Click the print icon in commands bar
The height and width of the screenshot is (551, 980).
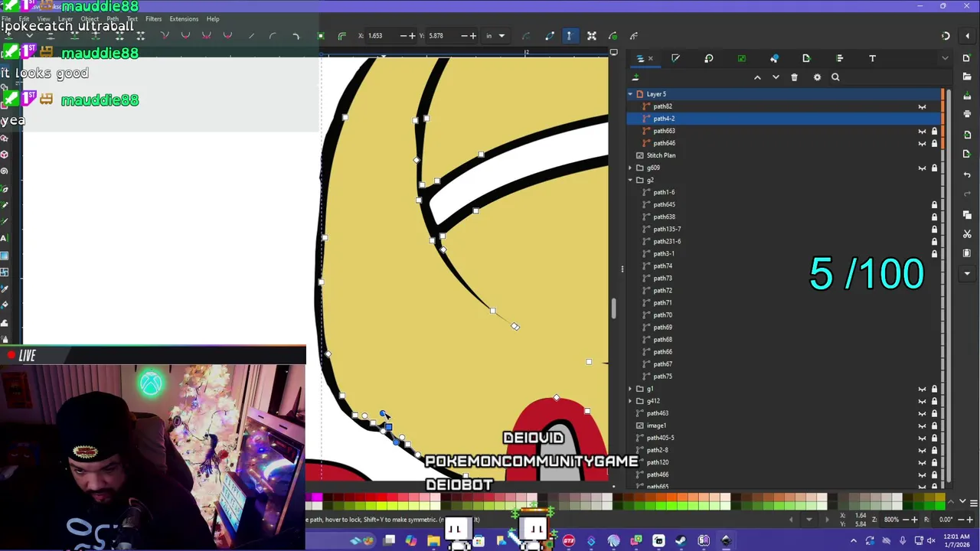[x=967, y=114]
